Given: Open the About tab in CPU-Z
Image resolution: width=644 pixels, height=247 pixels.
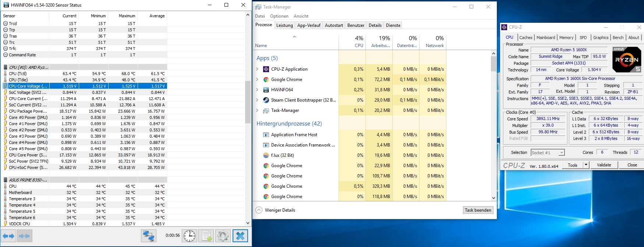Looking at the screenshot, I should [x=633, y=38].
